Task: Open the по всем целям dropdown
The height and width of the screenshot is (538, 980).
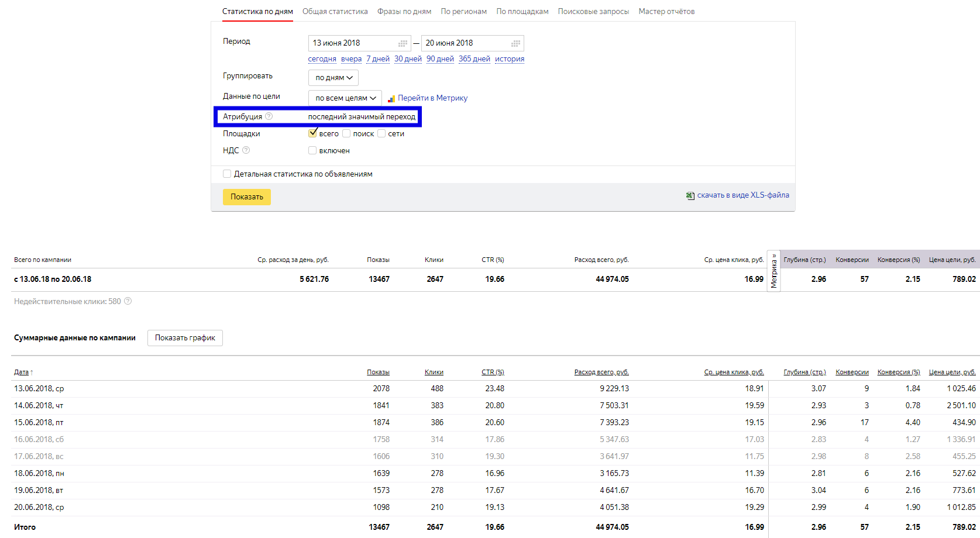Action: [345, 98]
